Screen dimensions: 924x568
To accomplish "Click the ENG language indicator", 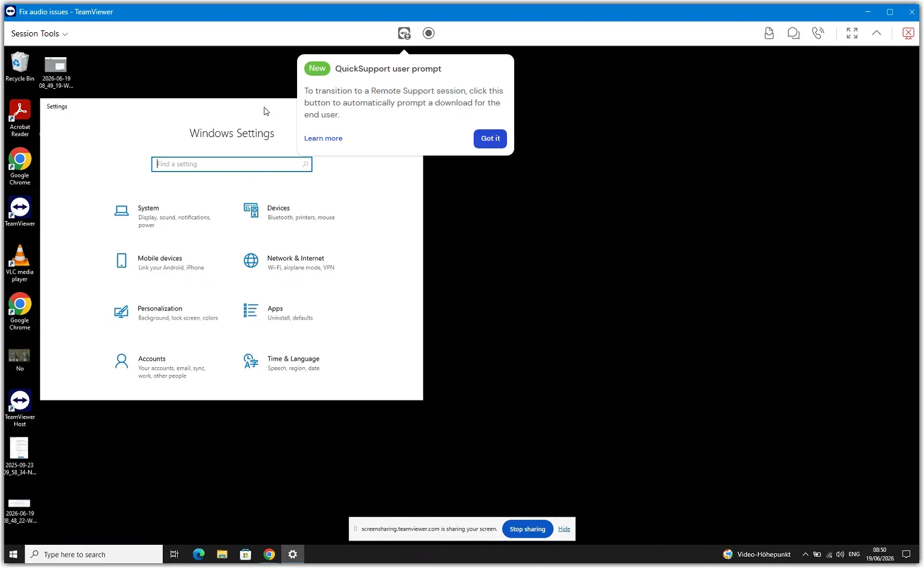I will [854, 554].
